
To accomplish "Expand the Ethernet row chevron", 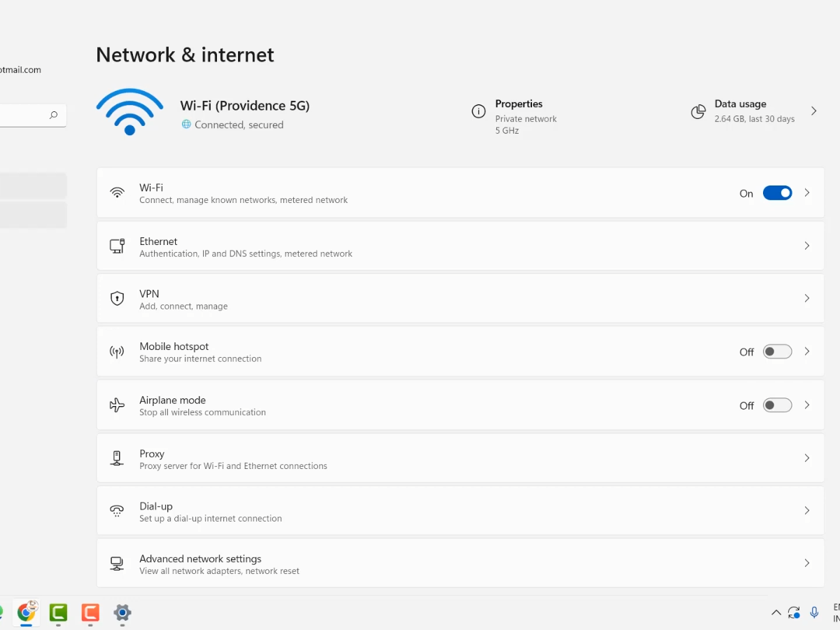I will (806, 246).
